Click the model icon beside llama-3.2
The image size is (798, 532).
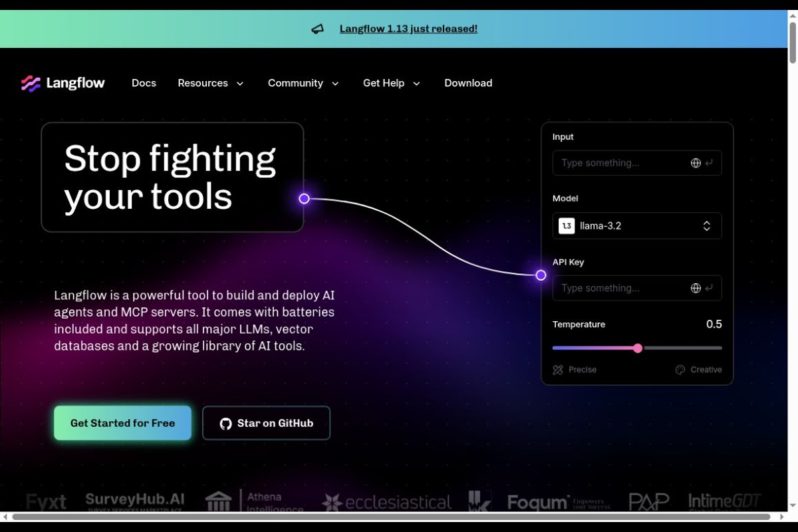click(567, 226)
